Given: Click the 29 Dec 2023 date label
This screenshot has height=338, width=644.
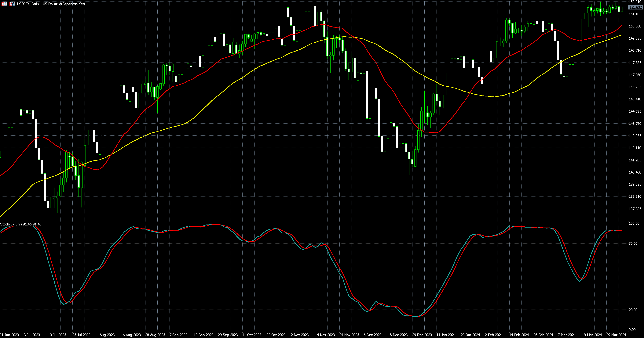Looking at the screenshot, I should [422, 335].
